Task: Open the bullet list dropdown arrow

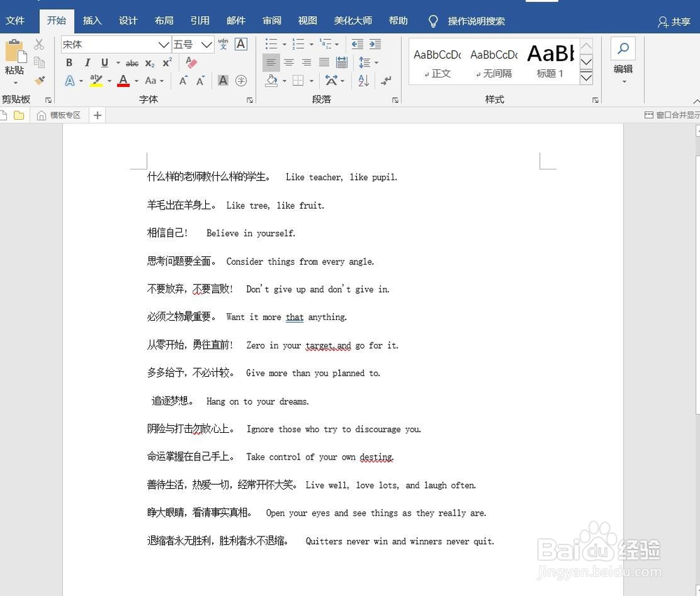Action: 284,44
